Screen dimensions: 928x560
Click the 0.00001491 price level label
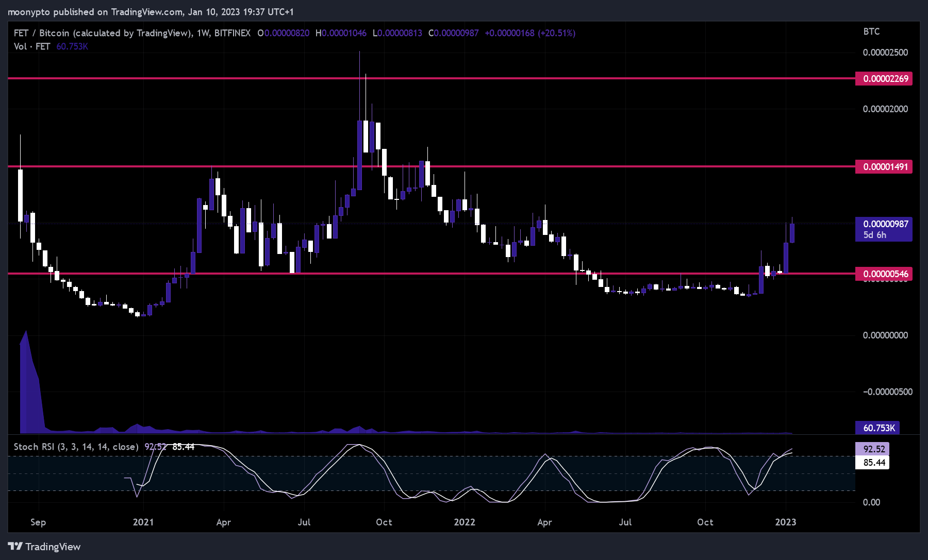(x=884, y=167)
